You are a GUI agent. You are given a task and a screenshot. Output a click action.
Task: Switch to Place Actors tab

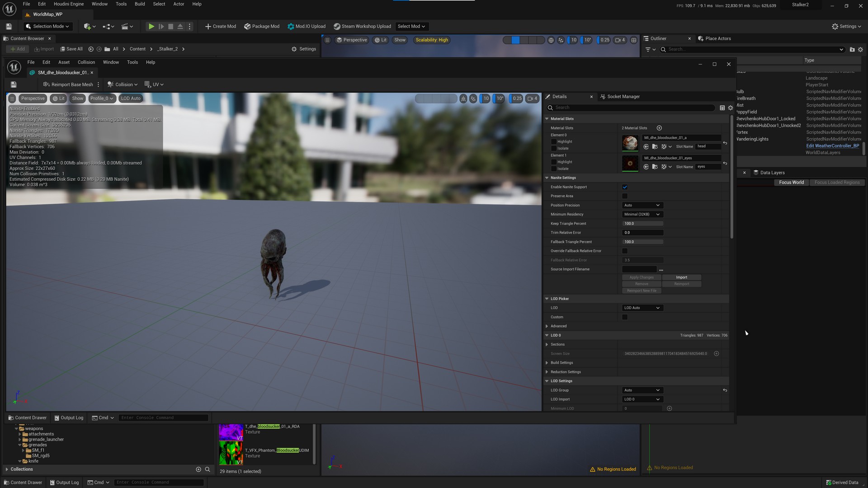pyautogui.click(x=715, y=39)
